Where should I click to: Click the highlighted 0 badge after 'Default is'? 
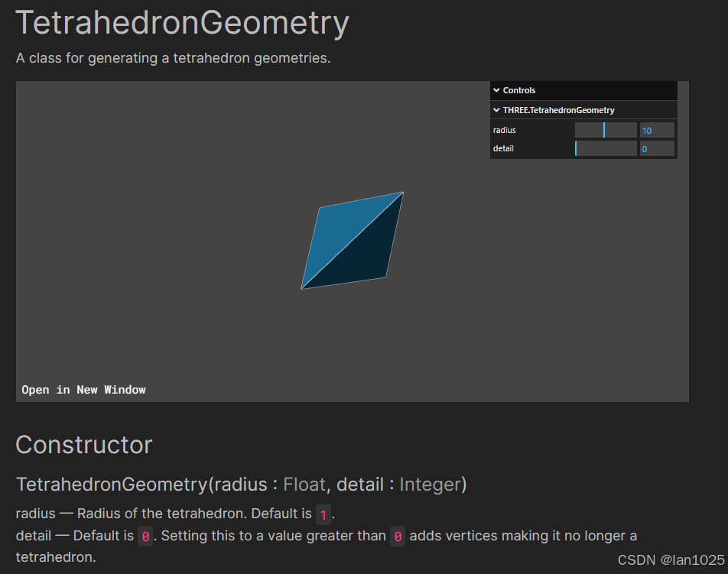point(145,536)
